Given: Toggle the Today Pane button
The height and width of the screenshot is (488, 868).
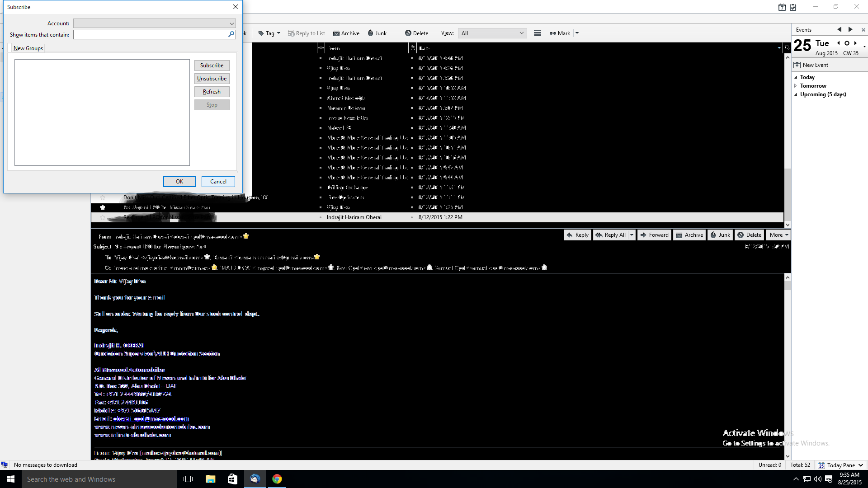Looking at the screenshot, I should point(840,465).
